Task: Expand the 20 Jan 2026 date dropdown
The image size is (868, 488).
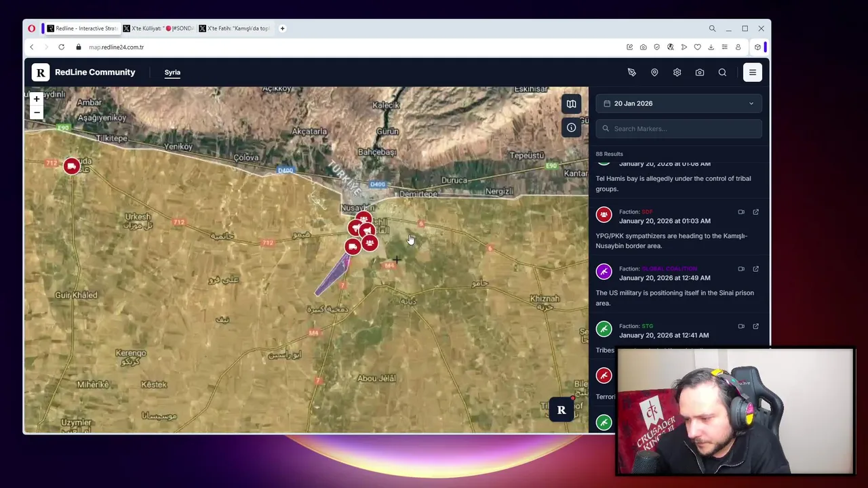Action: pos(679,104)
